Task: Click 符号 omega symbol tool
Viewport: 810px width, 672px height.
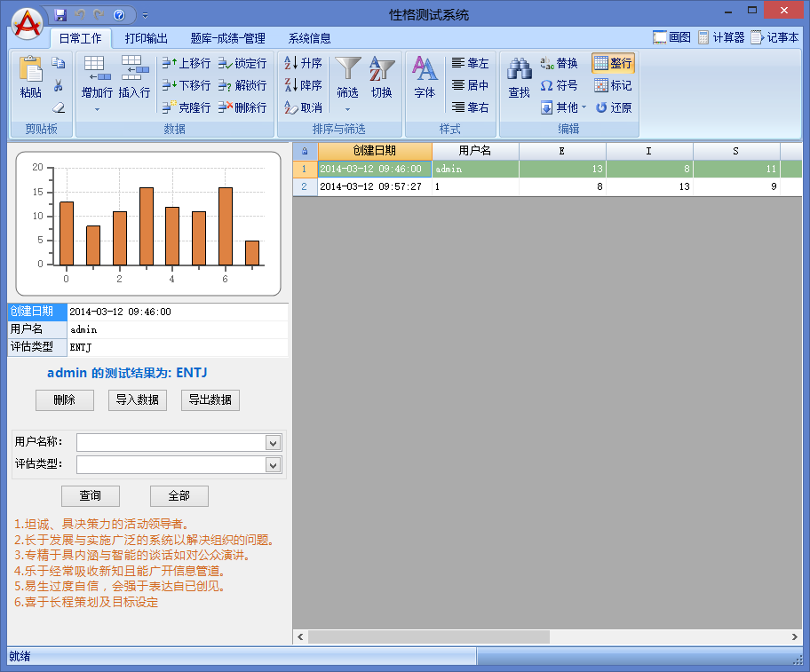Action: [x=559, y=85]
